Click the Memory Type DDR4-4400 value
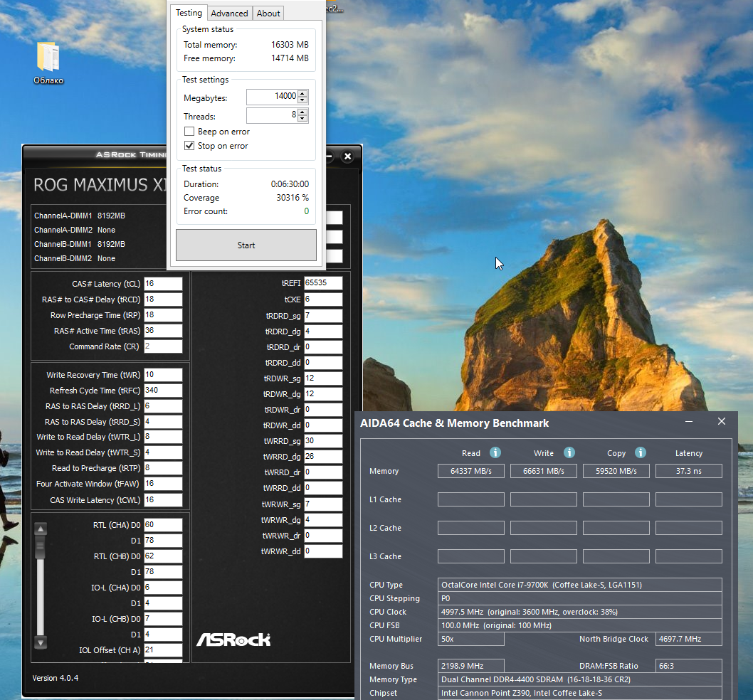Image resolution: width=753 pixels, height=700 pixels. pyautogui.click(x=579, y=679)
